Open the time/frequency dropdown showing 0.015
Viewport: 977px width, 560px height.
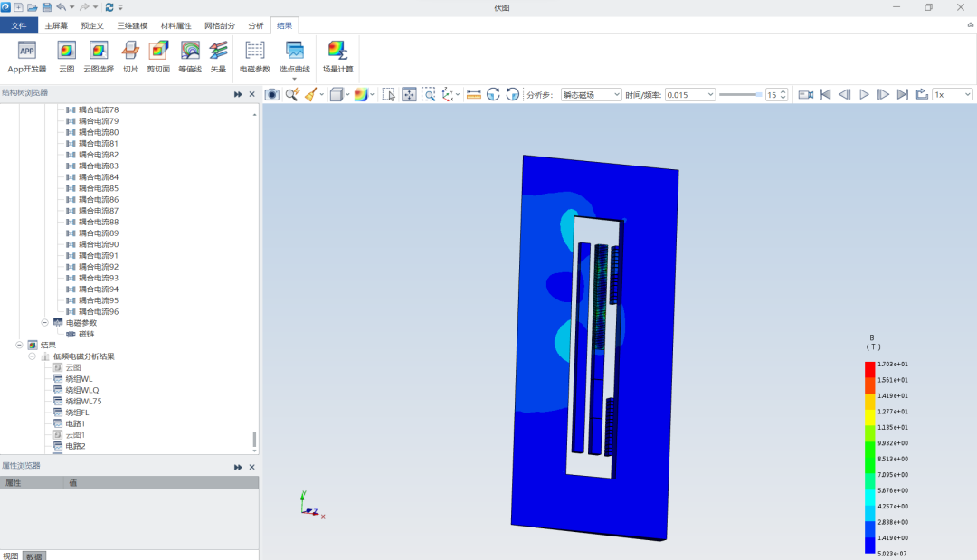pyautogui.click(x=690, y=94)
